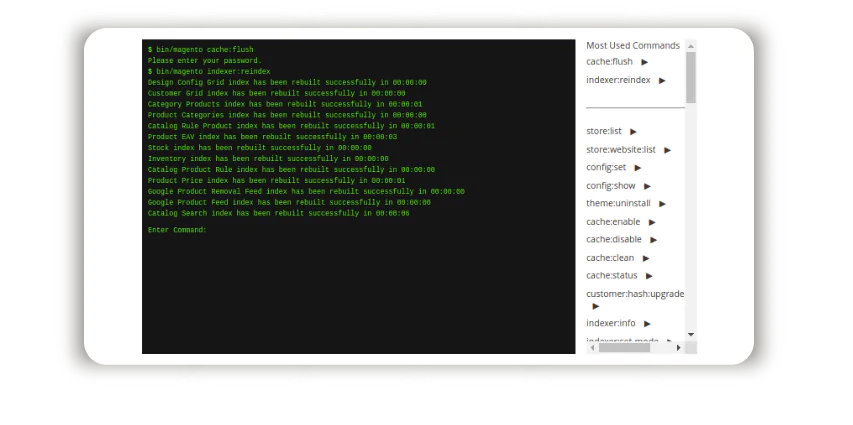Select the indexer:info command
The width and height of the screenshot is (853, 425).
(x=610, y=323)
